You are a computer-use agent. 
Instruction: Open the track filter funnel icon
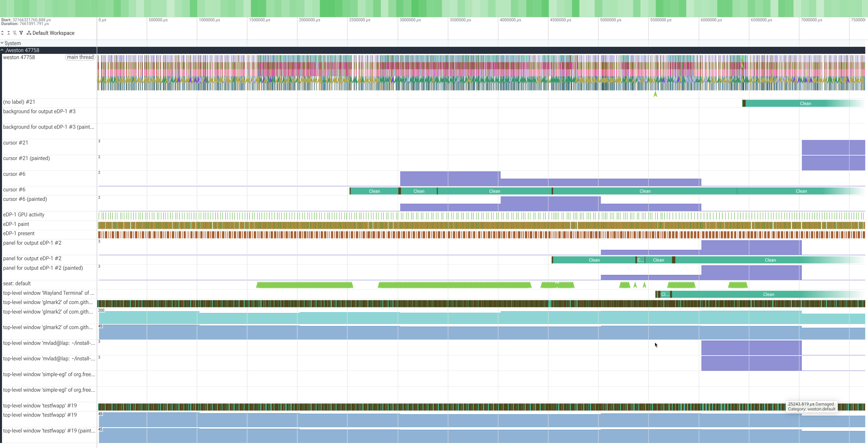(x=21, y=33)
